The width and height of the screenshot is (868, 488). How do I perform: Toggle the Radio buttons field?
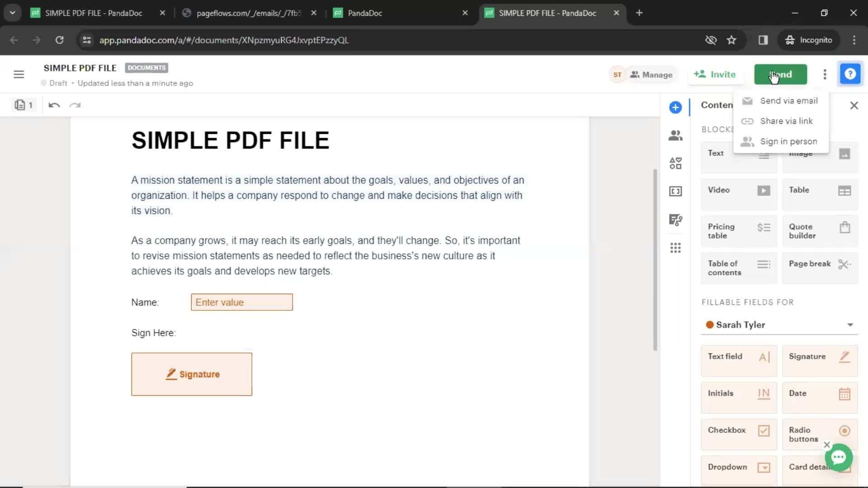pyautogui.click(x=821, y=434)
